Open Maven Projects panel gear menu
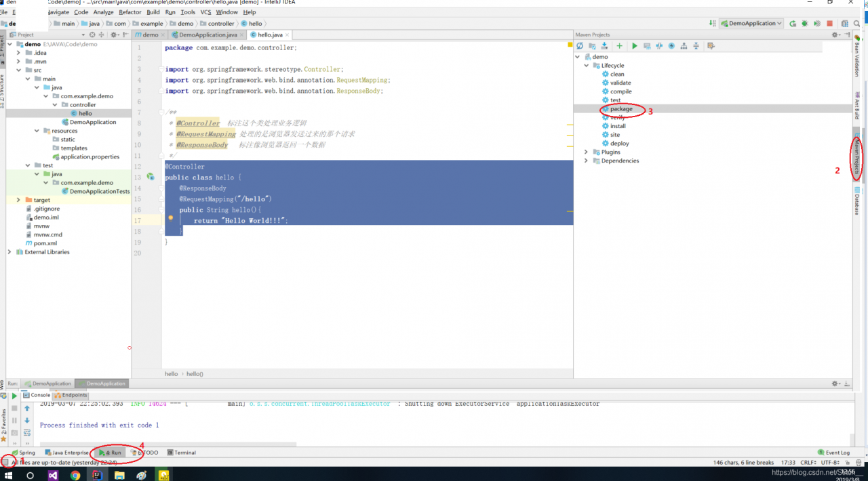The image size is (868, 481). click(x=835, y=35)
